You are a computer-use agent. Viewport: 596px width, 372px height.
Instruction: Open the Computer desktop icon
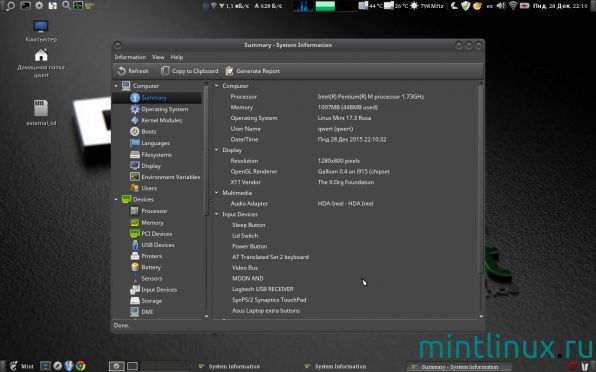(41, 30)
